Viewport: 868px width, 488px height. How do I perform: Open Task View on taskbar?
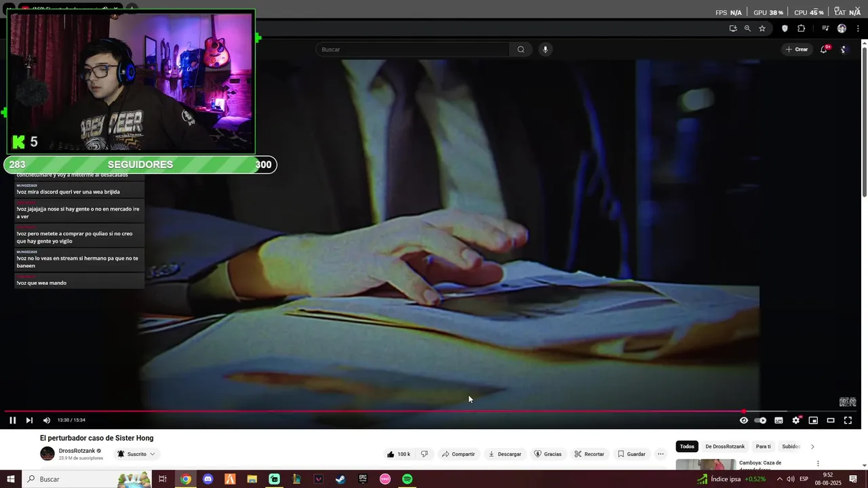pos(163,479)
